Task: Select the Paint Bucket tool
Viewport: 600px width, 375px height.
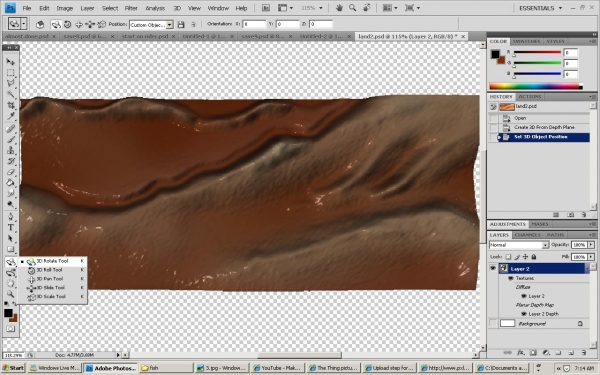Action: pyautogui.click(x=10, y=183)
